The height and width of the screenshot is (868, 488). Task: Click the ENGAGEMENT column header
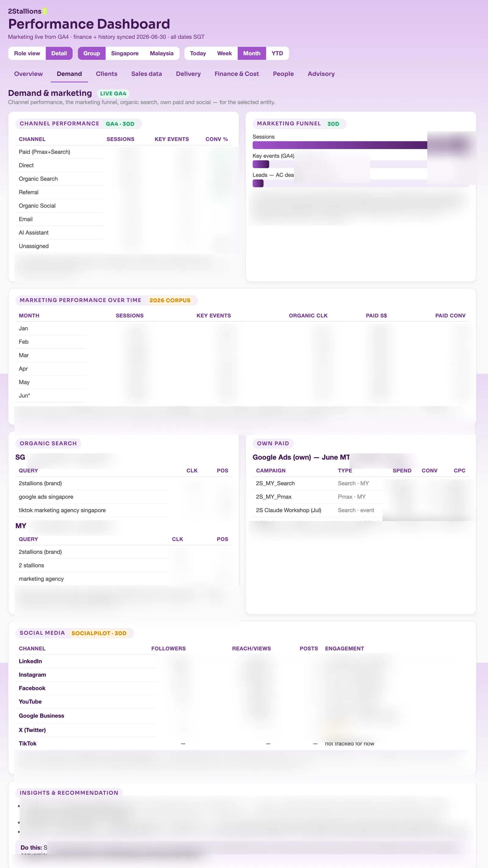click(344, 649)
